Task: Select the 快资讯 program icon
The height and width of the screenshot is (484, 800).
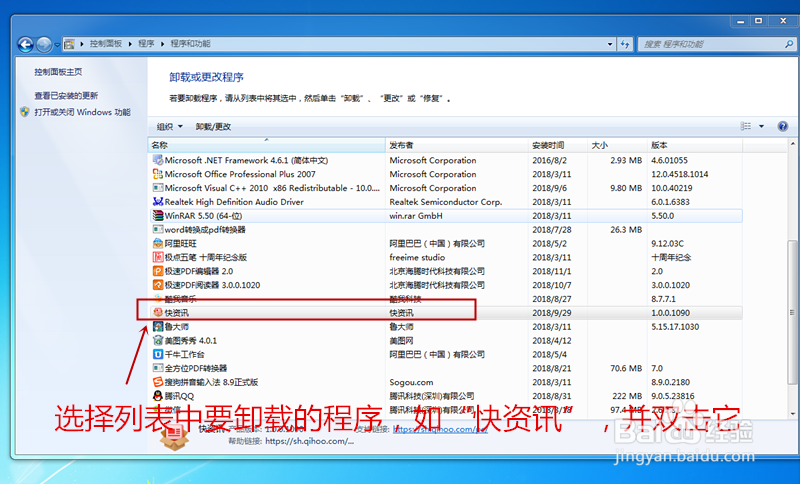Action: click(158, 313)
